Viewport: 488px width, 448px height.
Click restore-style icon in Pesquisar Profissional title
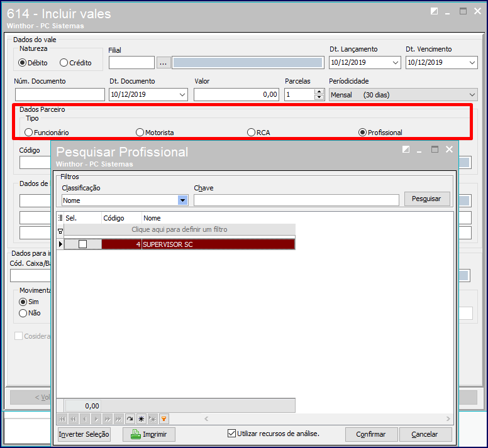[406, 150]
